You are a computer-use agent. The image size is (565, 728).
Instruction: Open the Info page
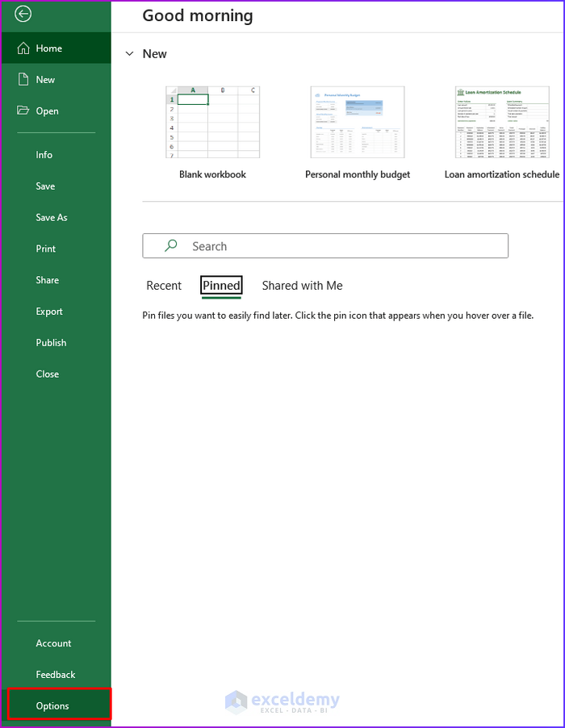[x=44, y=155]
